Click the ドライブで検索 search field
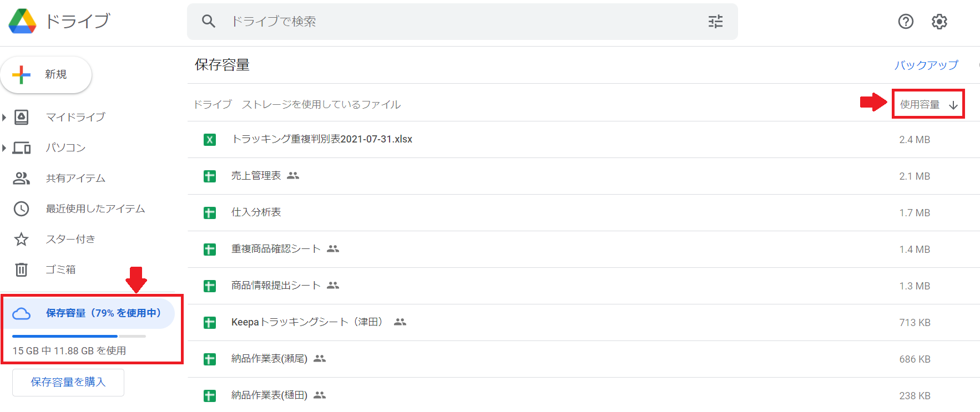The image size is (980, 412). point(462,22)
